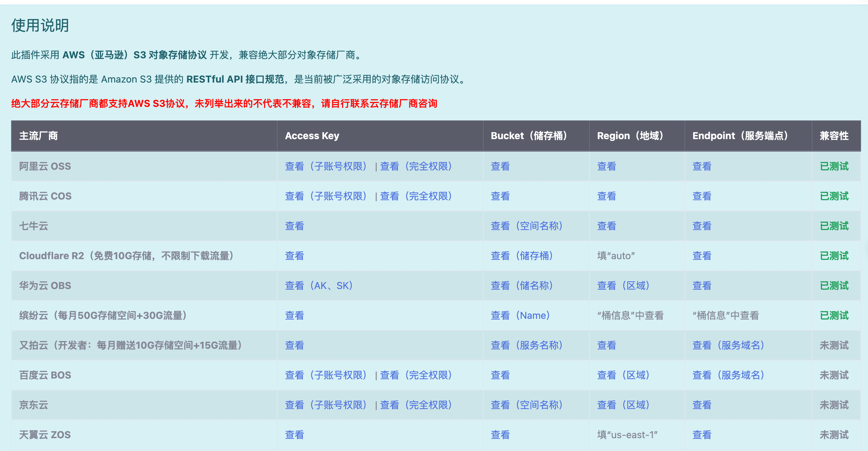View 阿里云 OSS Region link
The width and height of the screenshot is (868, 451).
click(606, 167)
